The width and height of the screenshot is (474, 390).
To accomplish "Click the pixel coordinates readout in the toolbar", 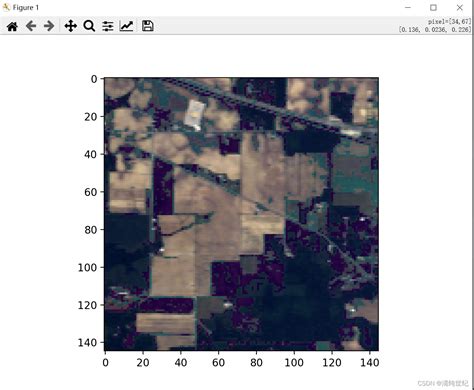I will 435,26.
